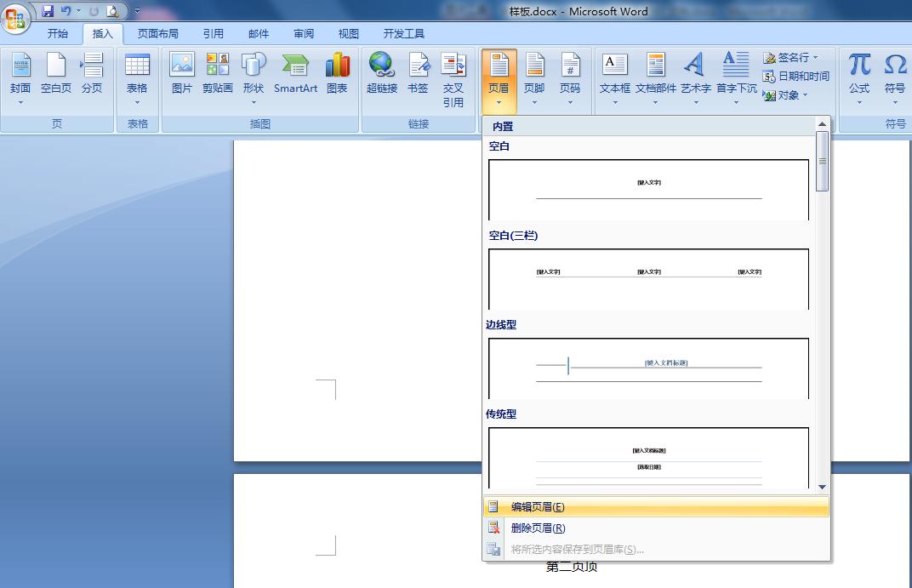The image size is (912, 588).
Task: Select 编辑页眉(E) menu entry
Action: (656, 506)
